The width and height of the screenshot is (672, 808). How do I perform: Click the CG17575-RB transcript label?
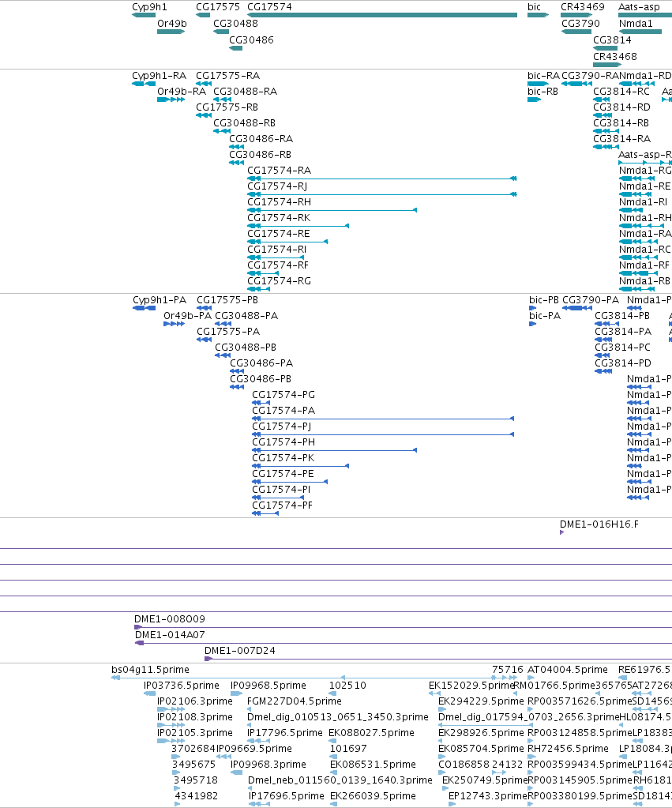pyautogui.click(x=227, y=107)
